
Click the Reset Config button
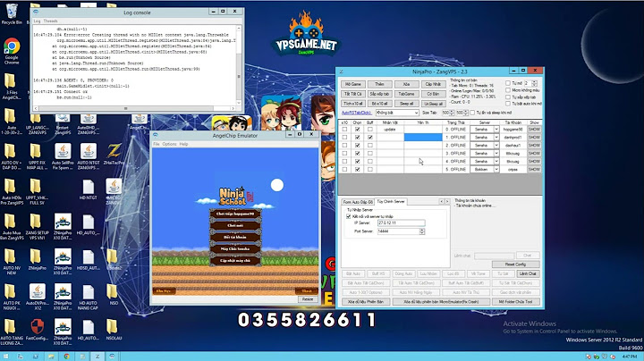click(x=515, y=264)
